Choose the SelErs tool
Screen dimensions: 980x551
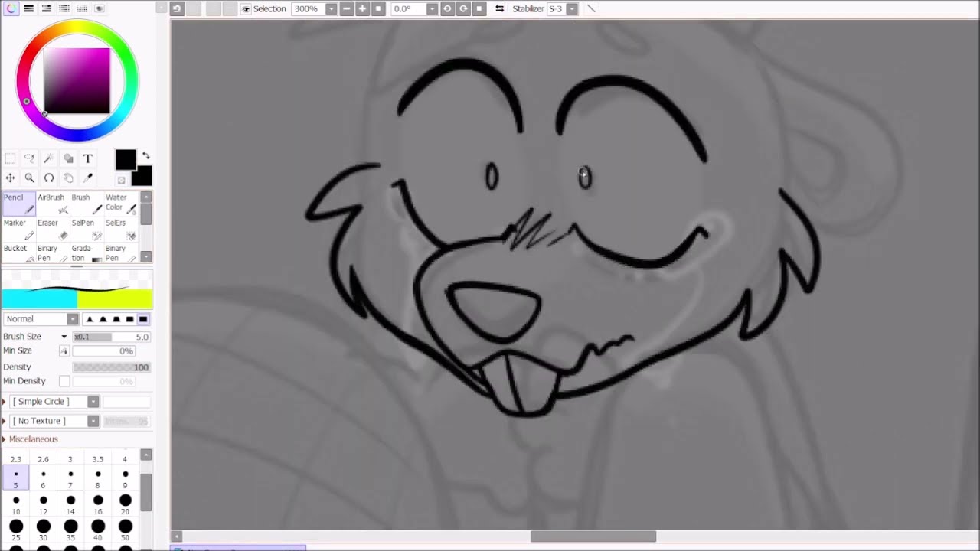coord(121,229)
